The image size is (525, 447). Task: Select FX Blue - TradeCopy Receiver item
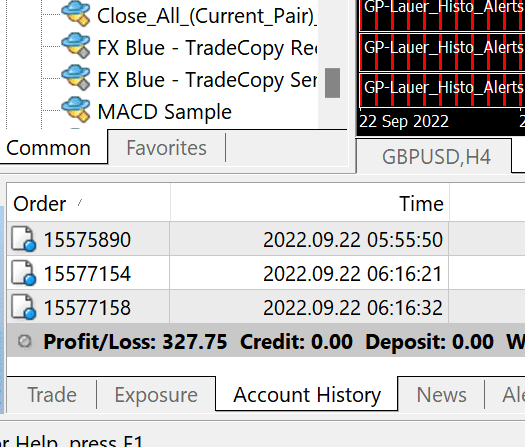click(x=207, y=48)
